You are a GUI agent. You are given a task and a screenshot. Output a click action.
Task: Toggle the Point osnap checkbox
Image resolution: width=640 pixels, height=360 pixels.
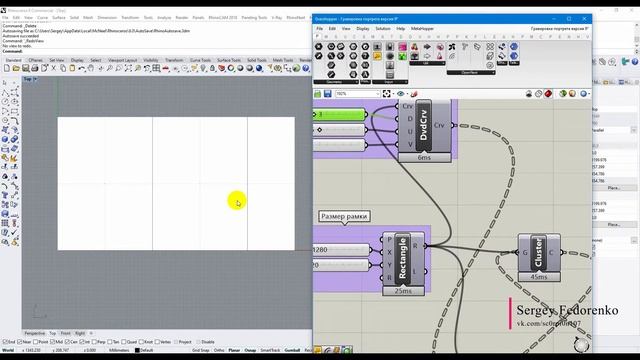click(36, 342)
